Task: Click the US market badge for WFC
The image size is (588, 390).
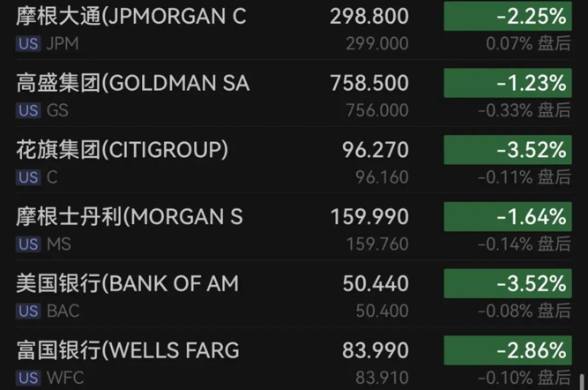Action: coord(28,379)
